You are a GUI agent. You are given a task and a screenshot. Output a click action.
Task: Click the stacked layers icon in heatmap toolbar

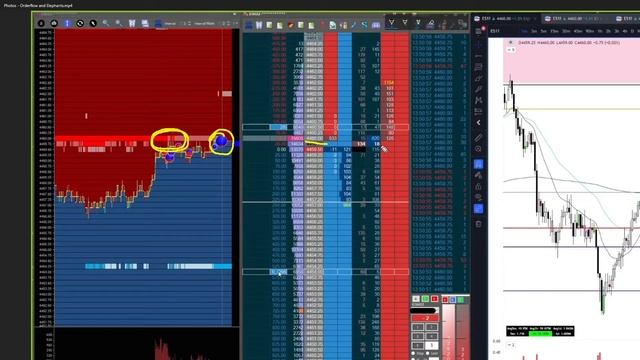click(x=145, y=23)
